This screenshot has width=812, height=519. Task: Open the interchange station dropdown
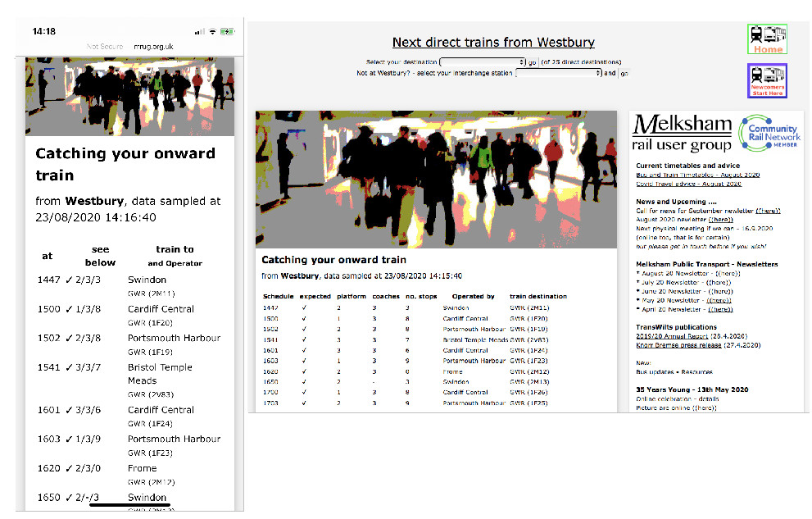pos(558,73)
